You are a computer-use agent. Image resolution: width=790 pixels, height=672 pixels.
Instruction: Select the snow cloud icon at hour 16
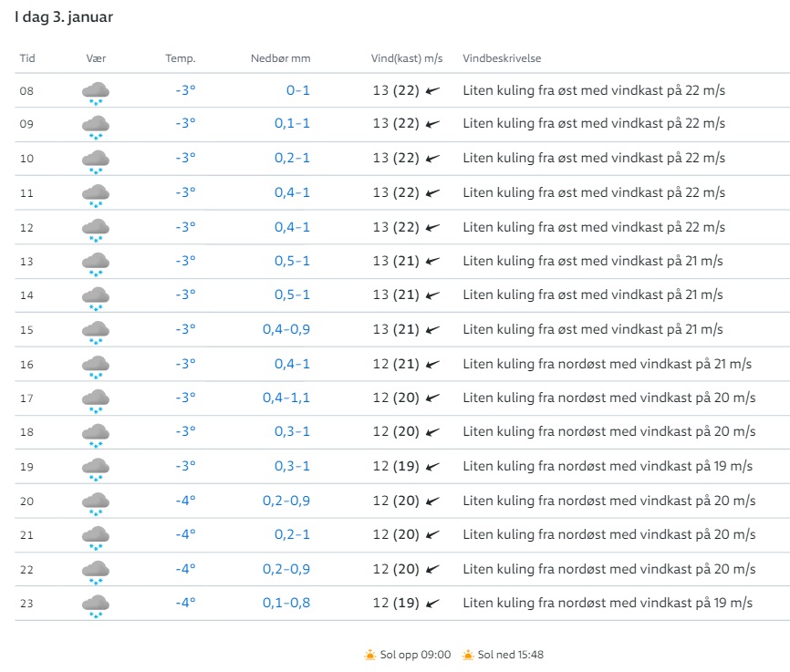tap(96, 366)
